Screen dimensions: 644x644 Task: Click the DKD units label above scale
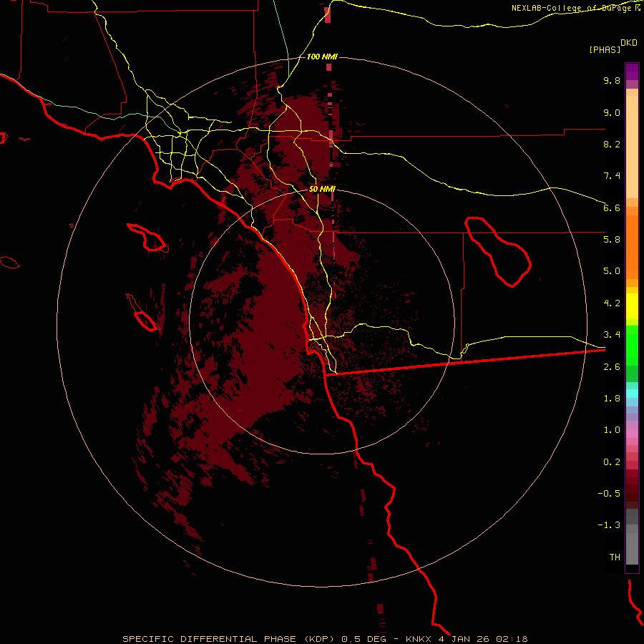(629, 43)
